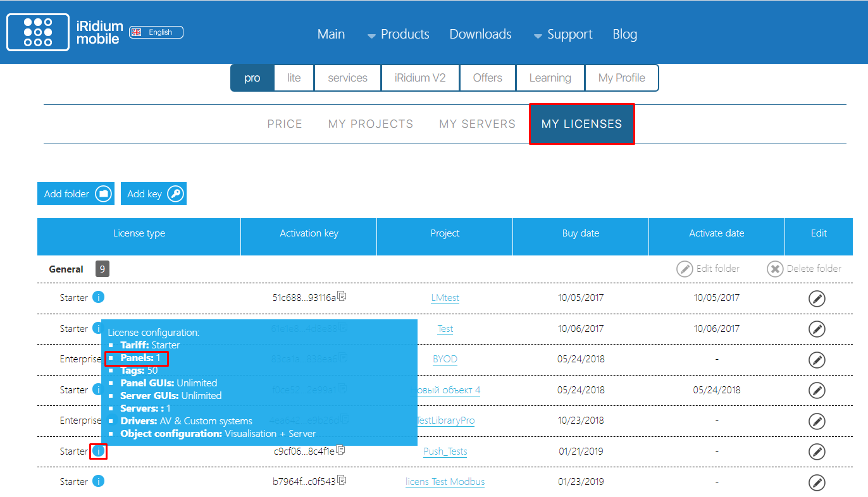The height and width of the screenshot is (497, 868).
Task: Open the licens Test Modbus project link
Action: click(445, 482)
